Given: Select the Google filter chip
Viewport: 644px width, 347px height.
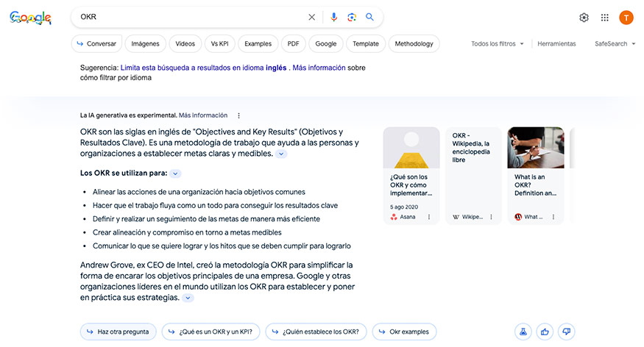Looking at the screenshot, I should 326,44.
